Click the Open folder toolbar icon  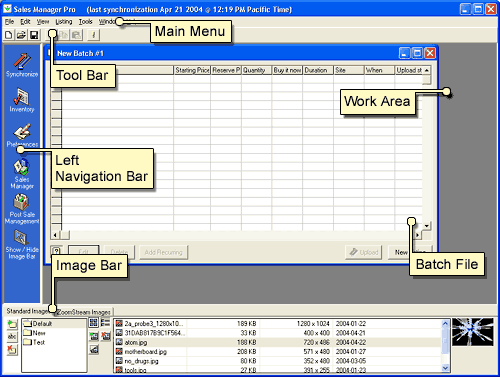(x=21, y=35)
